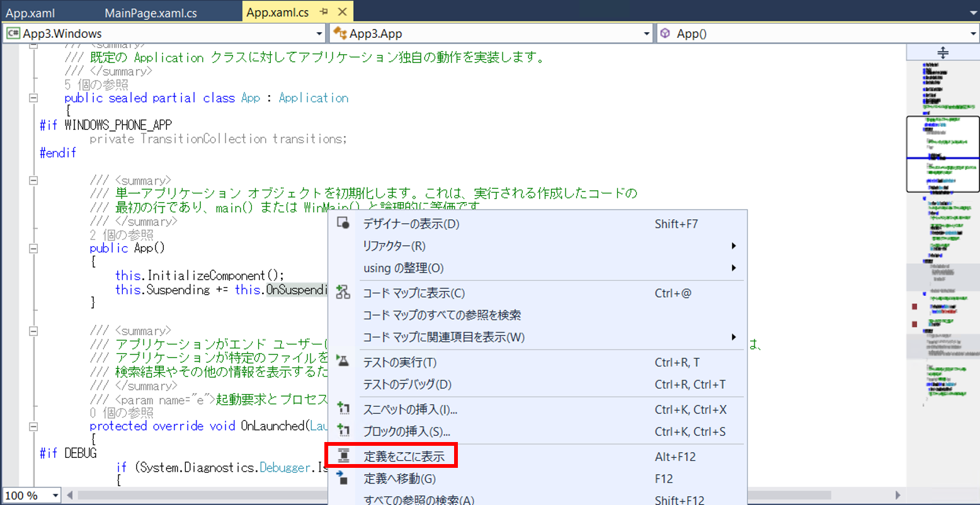Click the code map icon beside コード マップに表示

[x=343, y=292]
